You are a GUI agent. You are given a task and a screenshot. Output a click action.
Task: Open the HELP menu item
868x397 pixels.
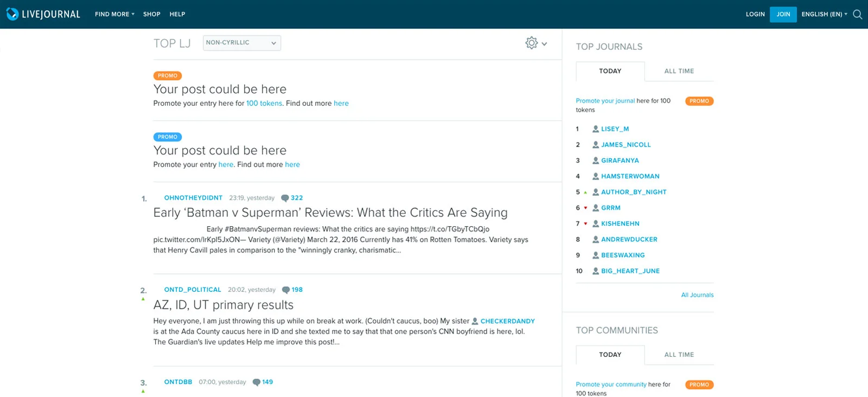177,14
